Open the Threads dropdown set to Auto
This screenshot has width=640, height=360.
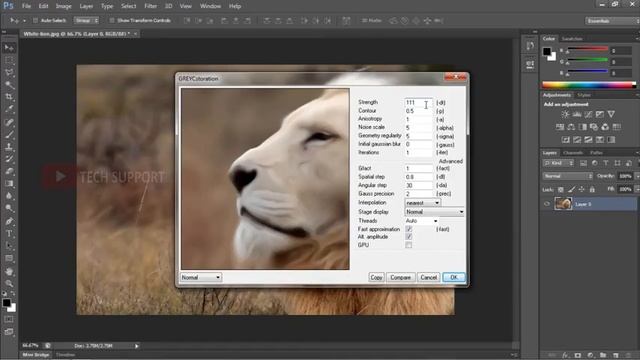[421, 221]
